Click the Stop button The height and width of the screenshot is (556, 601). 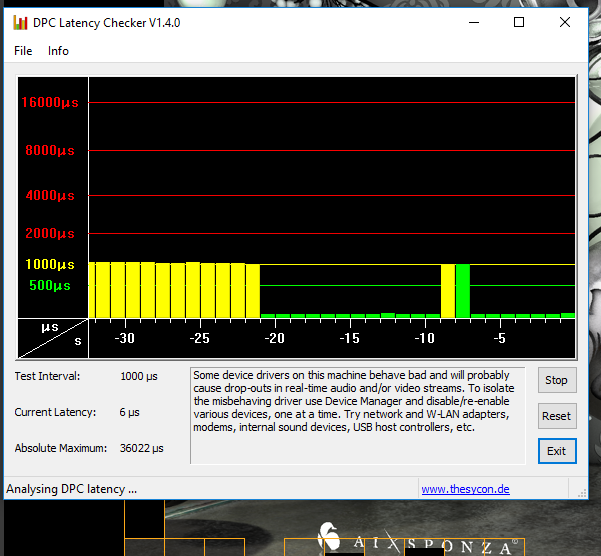[x=557, y=380]
